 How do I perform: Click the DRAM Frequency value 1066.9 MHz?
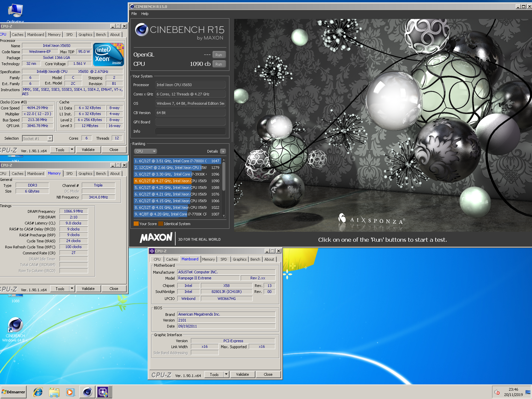coord(73,211)
